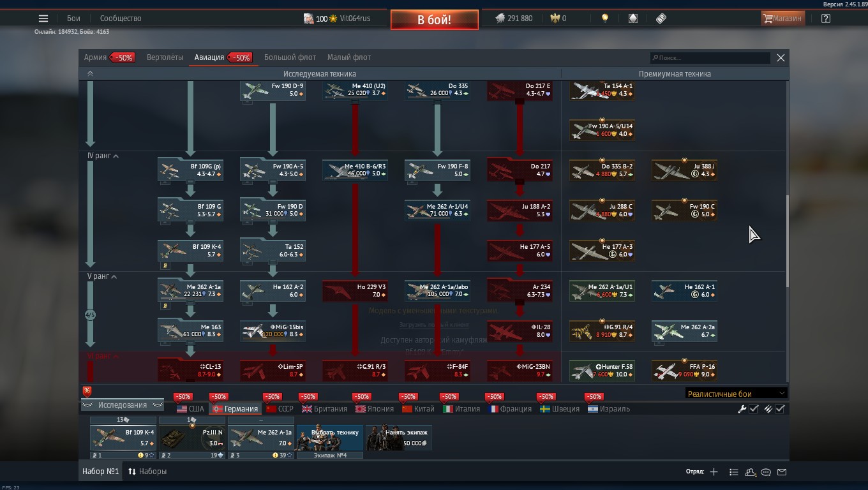Click the plus icon to invite to squad
The width and height of the screenshot is (868, 490).
click(x=714, y=472)
